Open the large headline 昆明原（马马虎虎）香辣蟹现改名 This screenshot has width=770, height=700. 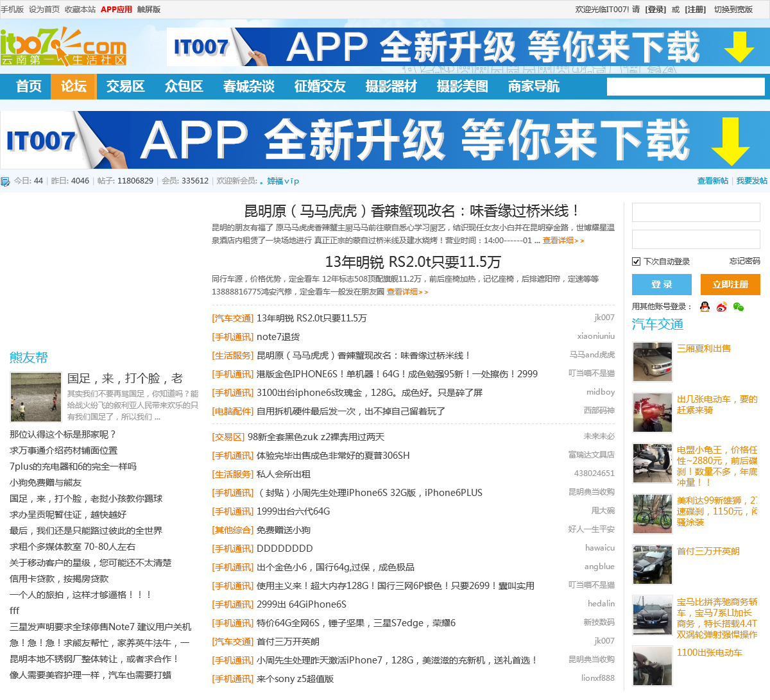click(x=413, y=210)
